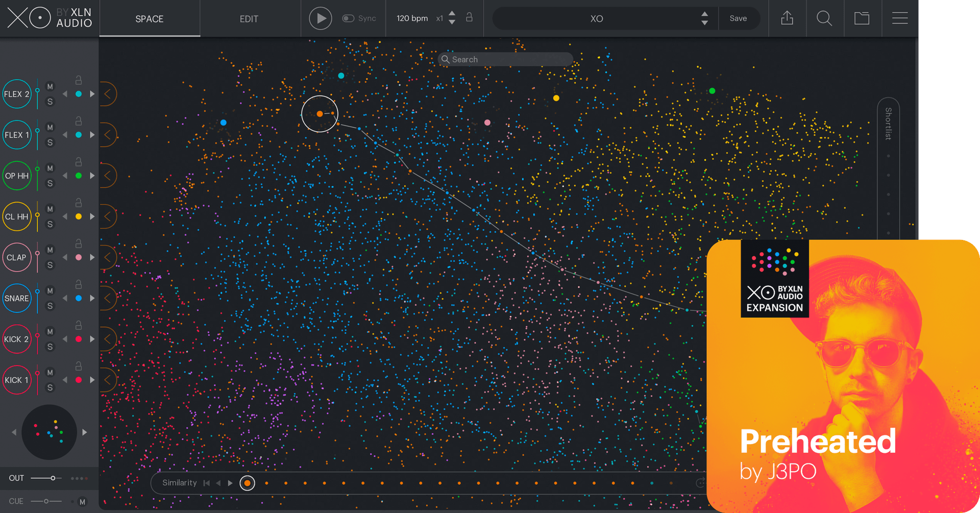Expand the KICK 1 channel chevron
Viewport: 980px width, 513px height.
pyautogui.click(x=108, y=380)
